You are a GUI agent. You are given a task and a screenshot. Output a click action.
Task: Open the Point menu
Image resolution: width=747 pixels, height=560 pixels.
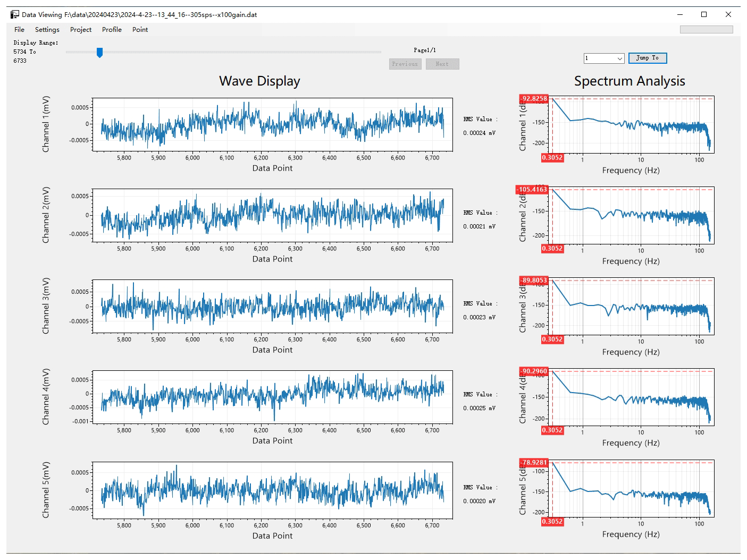tap(140, 30)
